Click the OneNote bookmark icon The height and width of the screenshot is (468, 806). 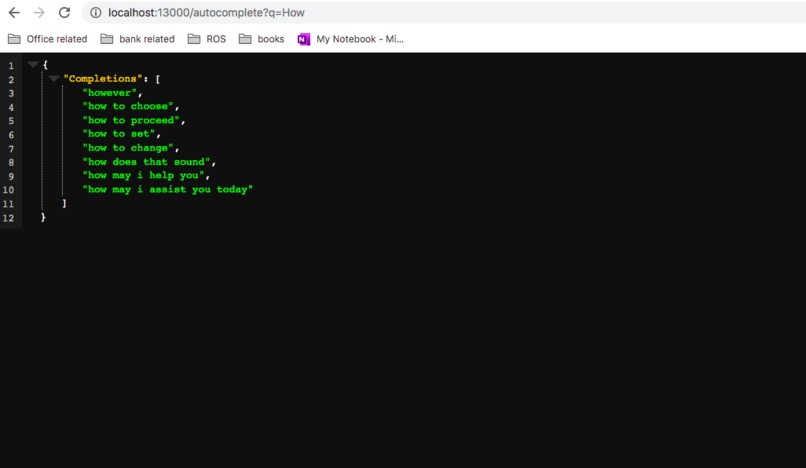pos(304,39)
